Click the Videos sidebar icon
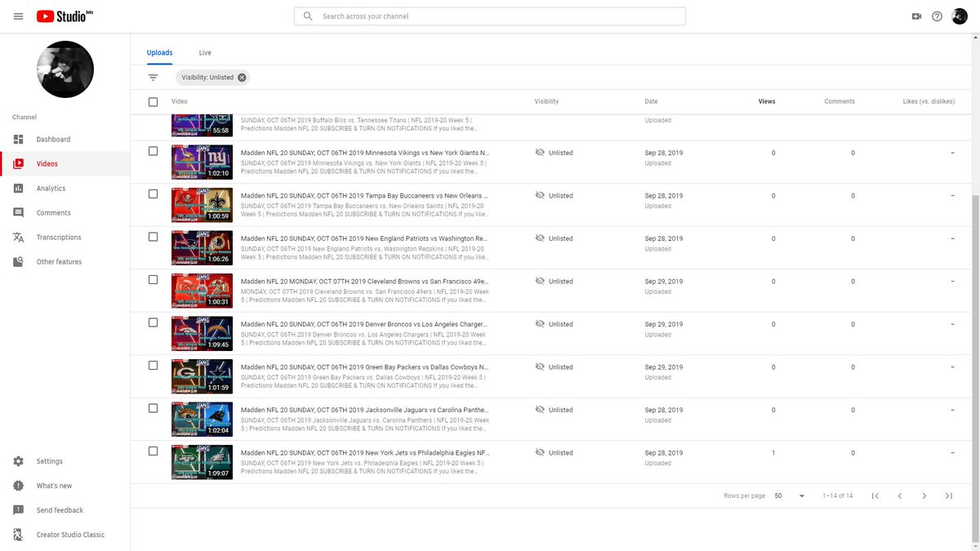The height and width of the screenshot is (551, 980). click(18, 164)
